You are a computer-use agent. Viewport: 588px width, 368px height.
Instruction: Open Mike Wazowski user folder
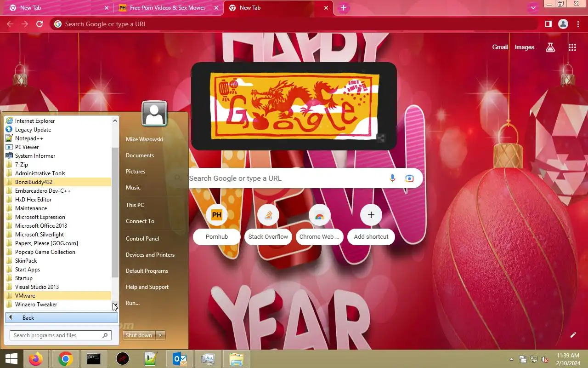click(144, 139)
